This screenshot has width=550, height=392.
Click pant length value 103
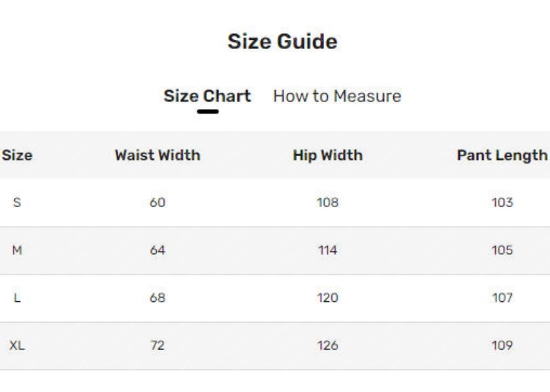point(502,203)
